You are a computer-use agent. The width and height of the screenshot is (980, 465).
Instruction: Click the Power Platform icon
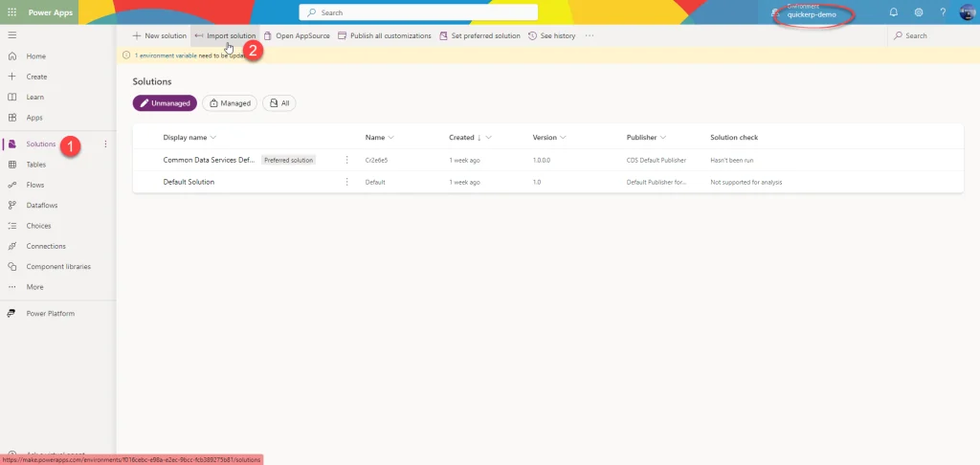point(11,314)
